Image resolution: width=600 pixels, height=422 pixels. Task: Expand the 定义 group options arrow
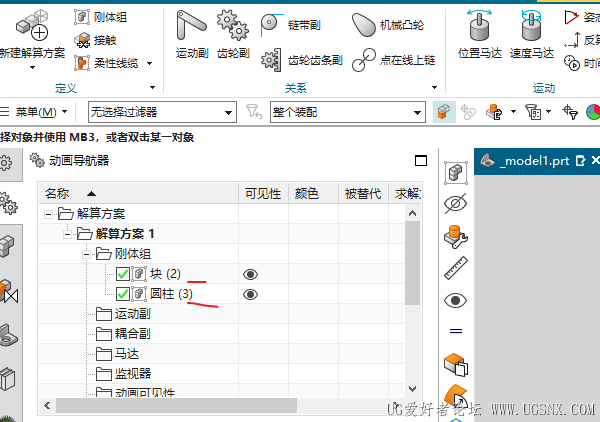coord(153,88)
